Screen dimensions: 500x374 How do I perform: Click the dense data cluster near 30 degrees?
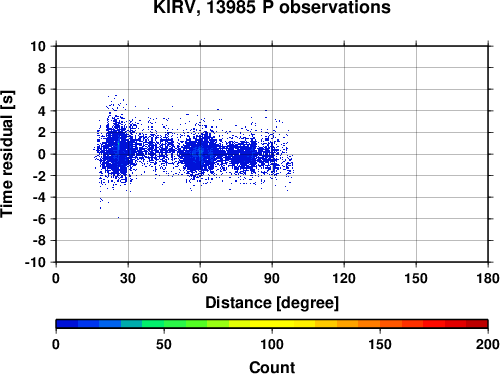click(117, 150)
